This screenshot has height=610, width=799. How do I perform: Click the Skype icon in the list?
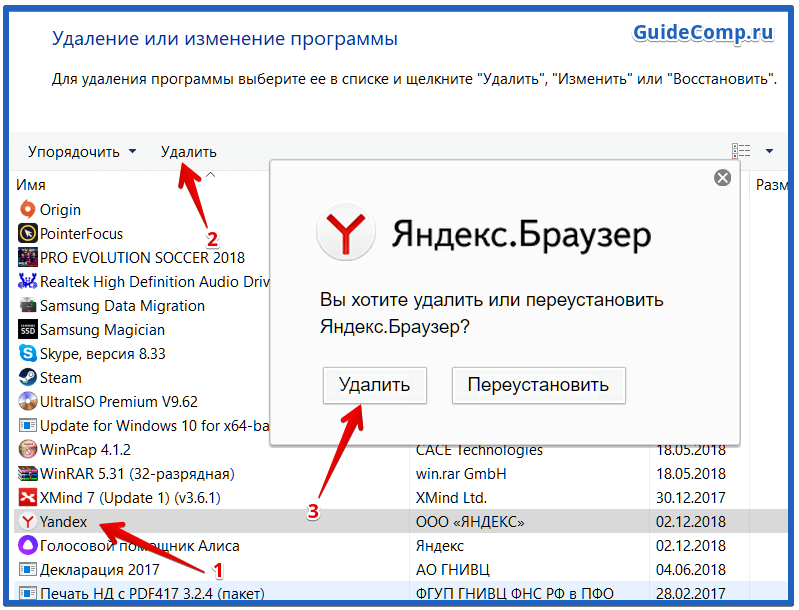[x=28, y=354]
